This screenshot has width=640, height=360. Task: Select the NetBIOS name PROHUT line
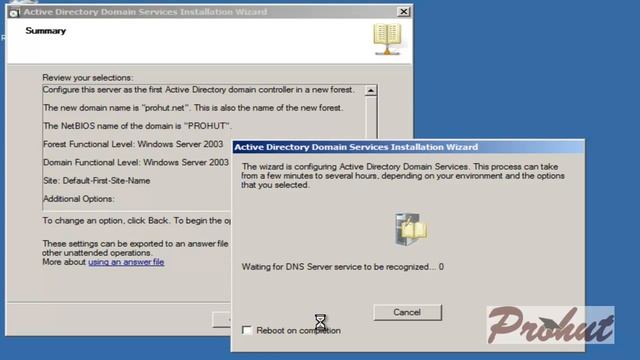[x=137, y=126]
